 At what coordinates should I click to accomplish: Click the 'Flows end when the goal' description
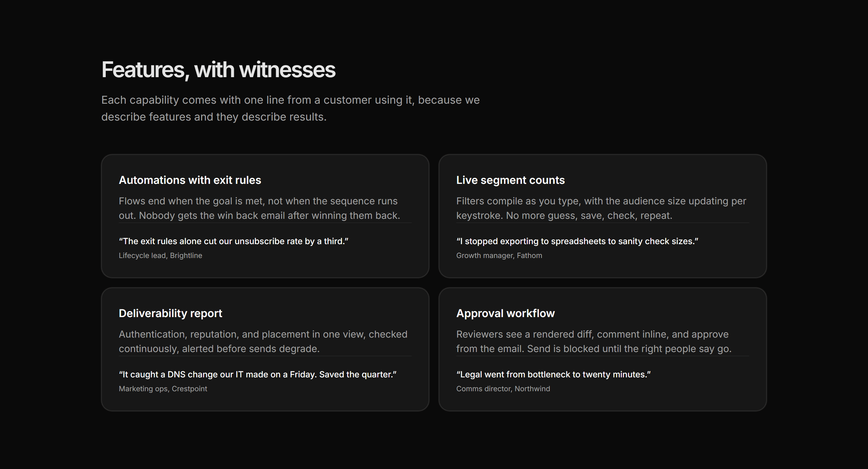click(x=259, y=208)
